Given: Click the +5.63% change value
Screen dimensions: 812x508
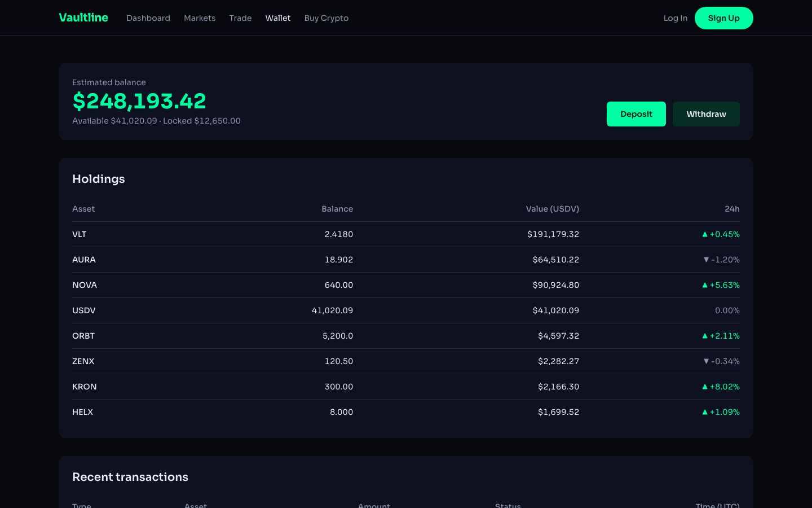Looking at the screenshot, I should (x=725, y=285).
